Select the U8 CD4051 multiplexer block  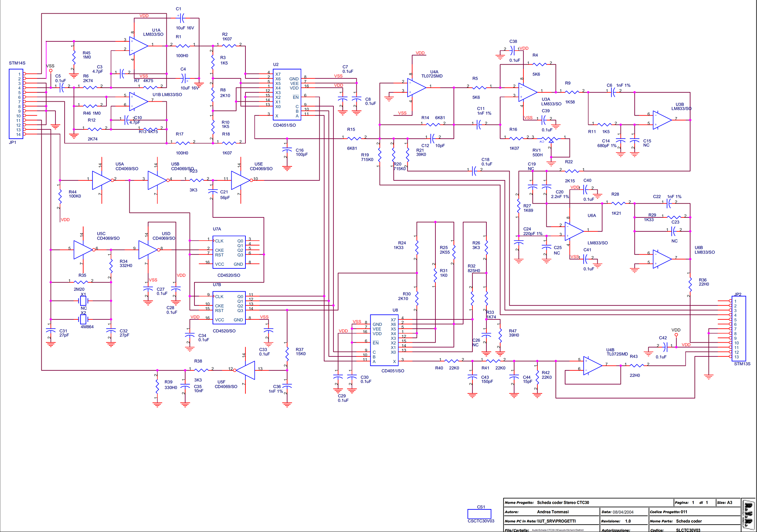click(384, 340)
